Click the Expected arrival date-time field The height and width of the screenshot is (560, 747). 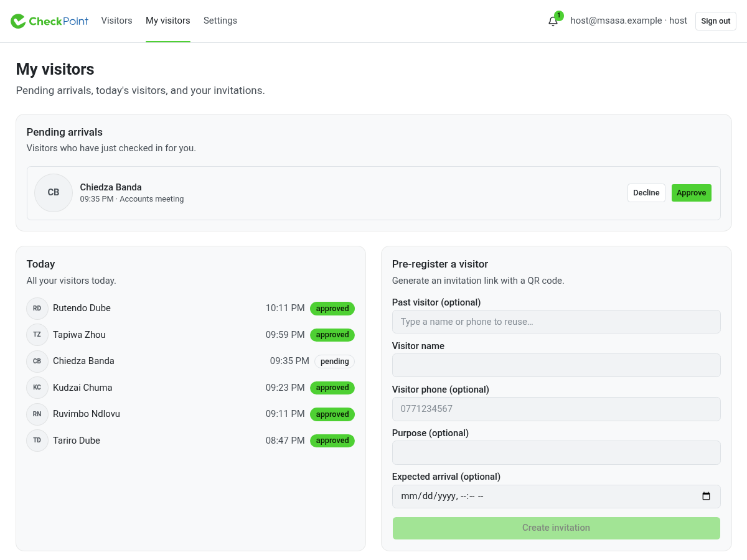(x=557, y=497)
